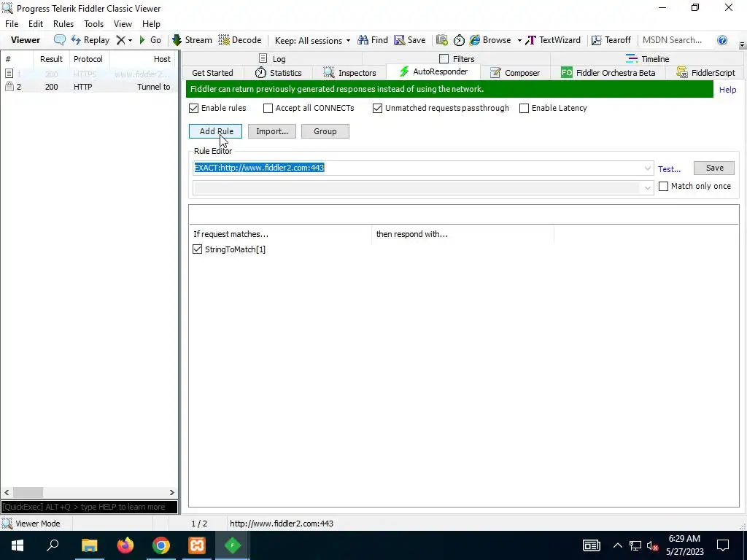Switch to the Get Started tab
The height and width of the screenshot is (560, 747).
click(212, 73)
